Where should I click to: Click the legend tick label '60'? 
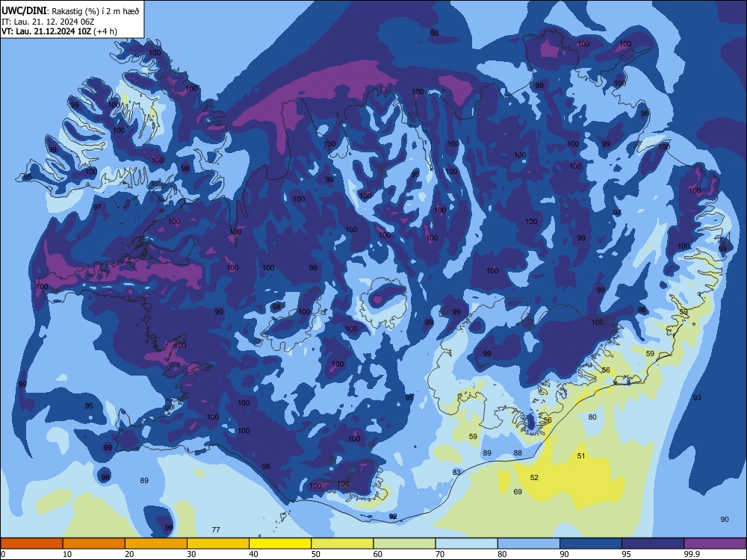pyautogui.click(x=378, y=554)
